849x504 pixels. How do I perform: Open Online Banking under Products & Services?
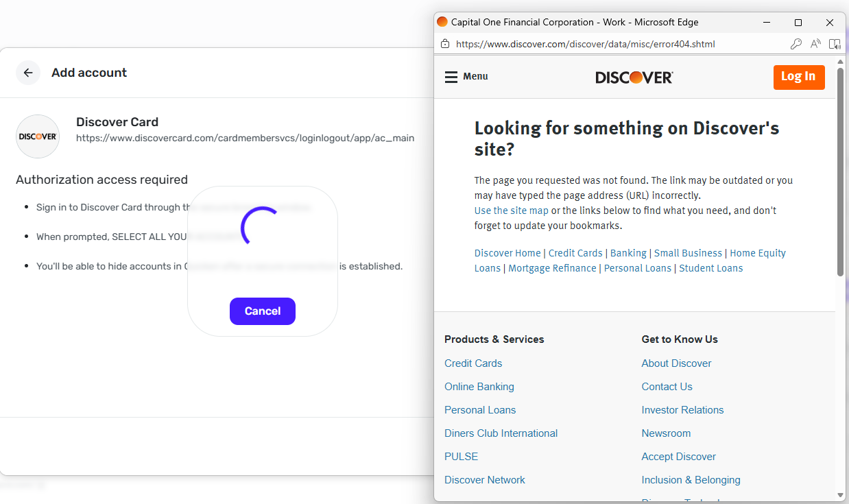click(479, 387)
